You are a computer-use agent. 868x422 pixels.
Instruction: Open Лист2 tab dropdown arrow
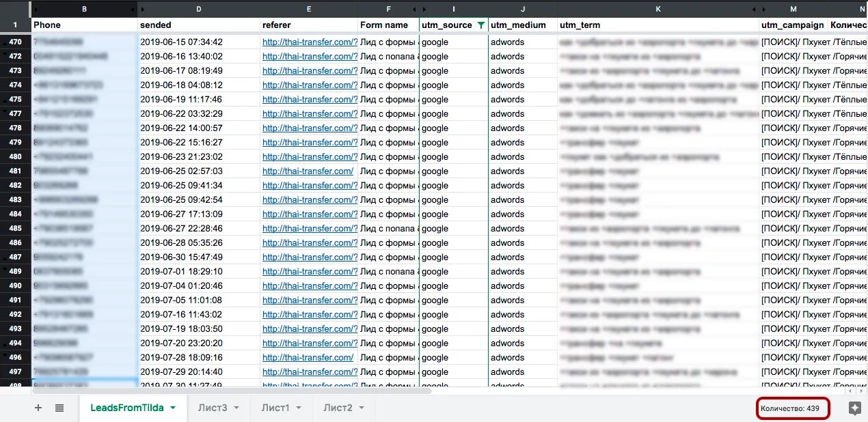(x=362, y=408)
